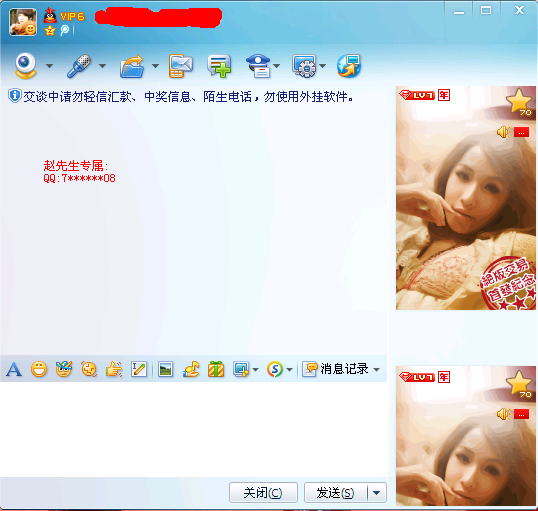Send a file using folder icon
The image size is (538, 511).
tap(132, 66)
